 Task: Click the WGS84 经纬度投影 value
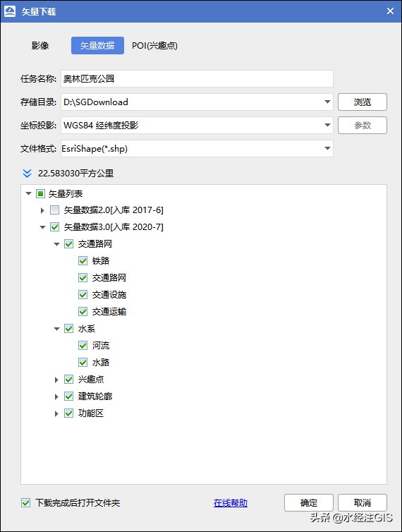pos(101,125)
